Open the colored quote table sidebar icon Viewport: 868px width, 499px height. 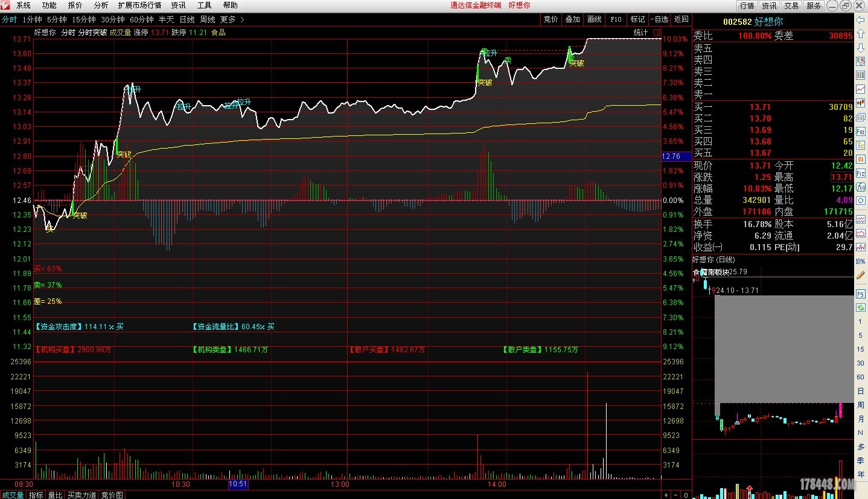click(x=861, y=62)
